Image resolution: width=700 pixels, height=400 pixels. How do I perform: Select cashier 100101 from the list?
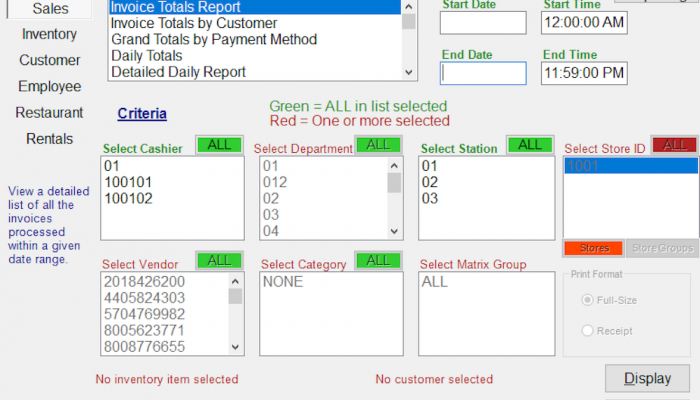click(127, 182)
